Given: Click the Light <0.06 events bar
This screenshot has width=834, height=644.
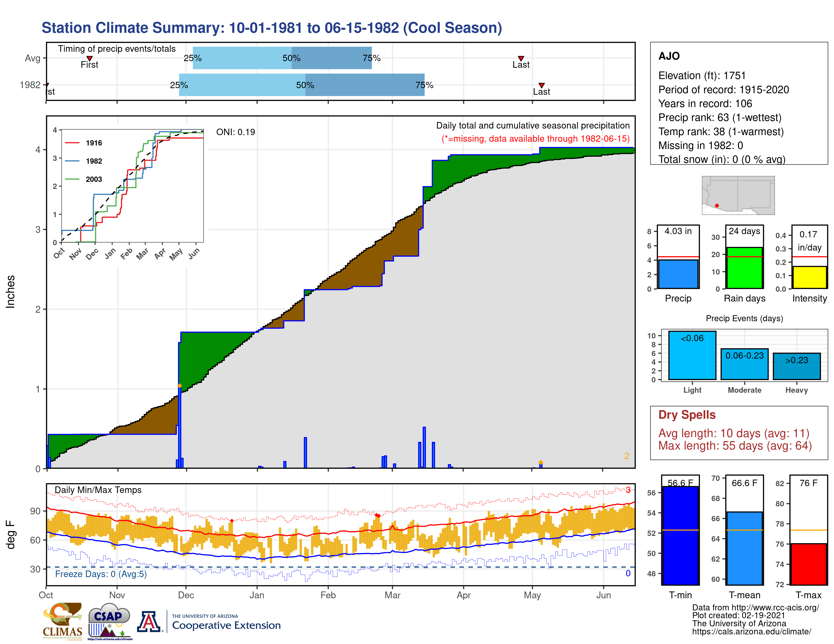Looking at the screenshot, I should (692, 355).
